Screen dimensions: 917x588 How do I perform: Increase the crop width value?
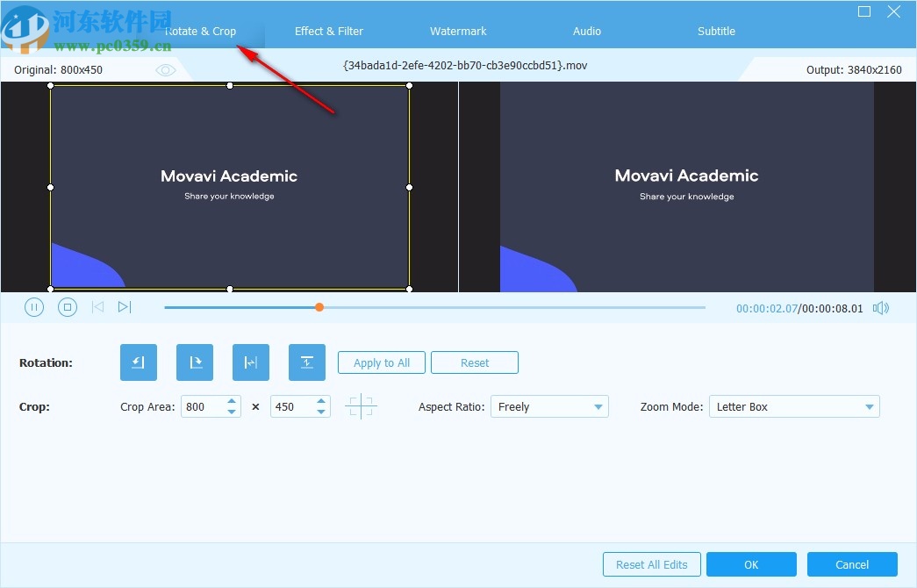[x=232, y=401]
